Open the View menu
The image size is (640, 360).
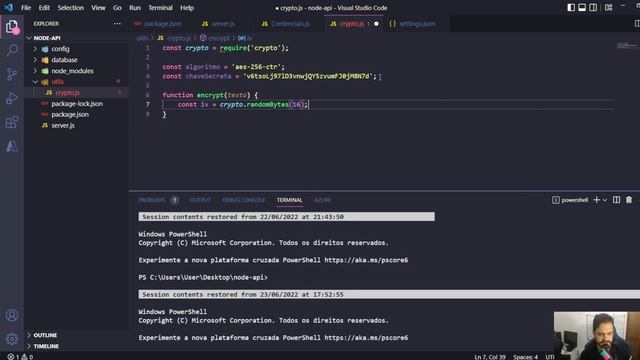(98, 8)
